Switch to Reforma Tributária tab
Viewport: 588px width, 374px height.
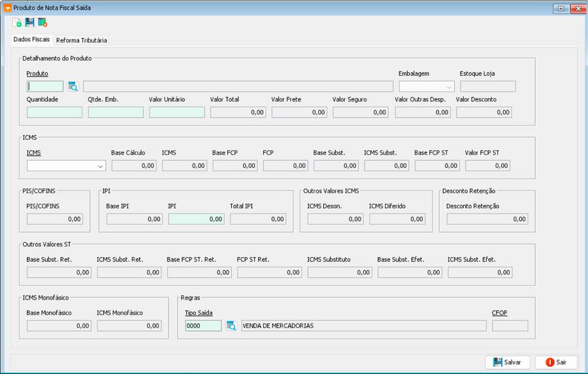(x=82, y=40)
